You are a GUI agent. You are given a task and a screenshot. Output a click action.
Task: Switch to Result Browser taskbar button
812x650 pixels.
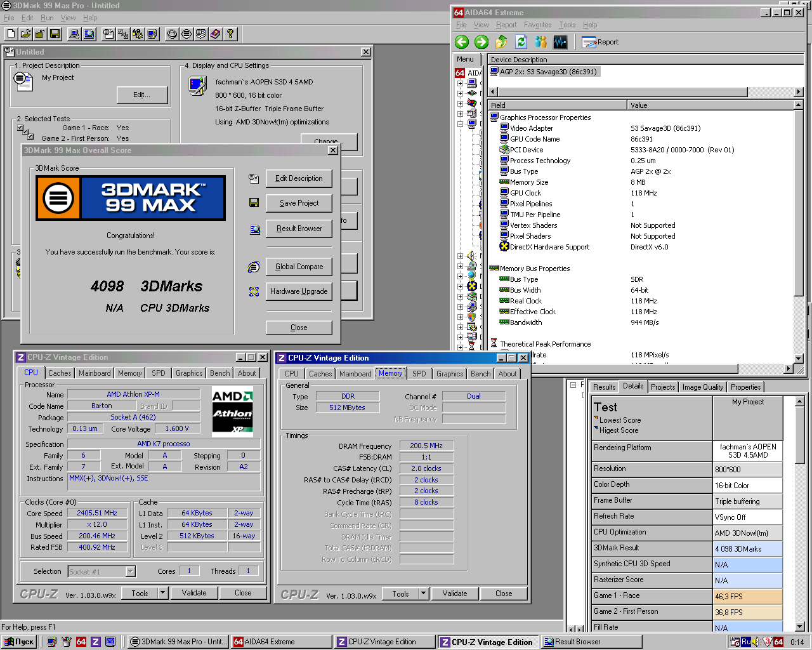tap(592, 642)
